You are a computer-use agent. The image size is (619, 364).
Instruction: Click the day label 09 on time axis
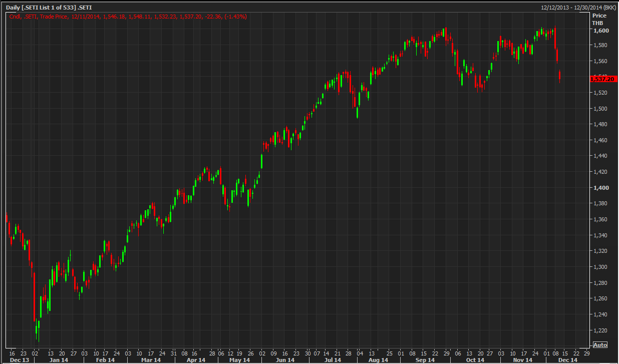(273, 352)
